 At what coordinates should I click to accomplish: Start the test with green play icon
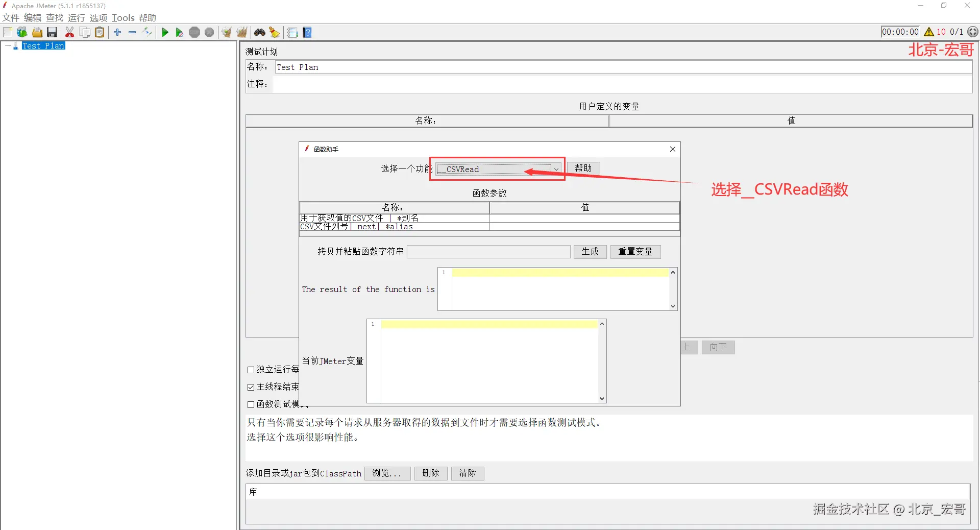pyautogui.click(x=165, y=32)
